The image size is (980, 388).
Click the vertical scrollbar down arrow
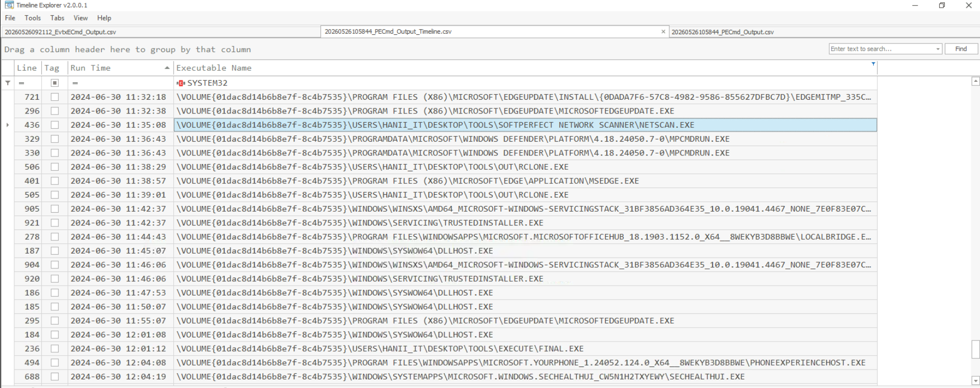pos(975,380)
